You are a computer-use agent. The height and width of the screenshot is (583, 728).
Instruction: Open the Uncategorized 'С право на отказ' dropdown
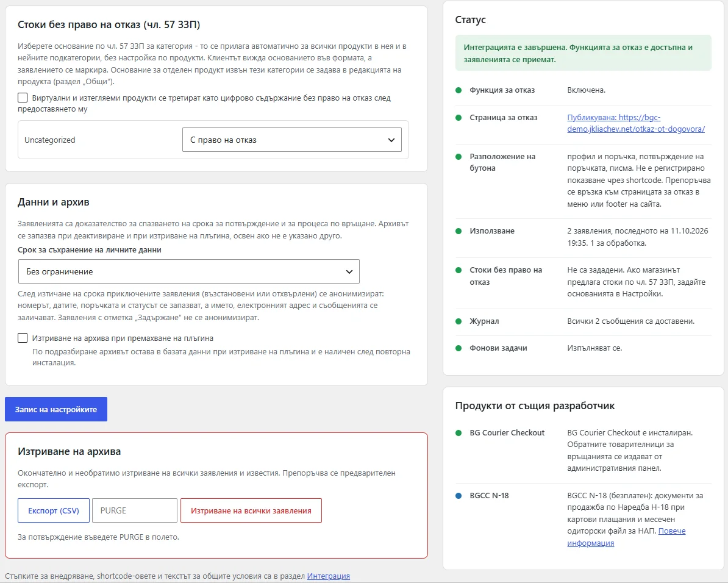[291, 140]
